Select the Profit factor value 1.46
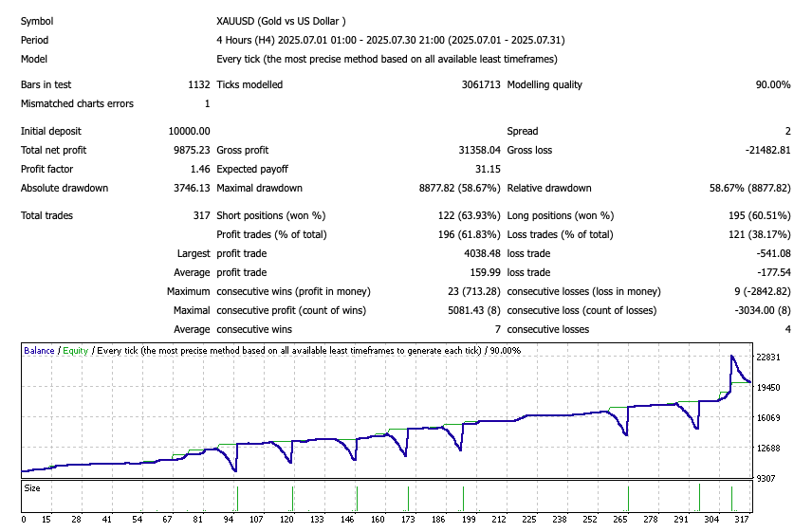Image resolution: width=812 pixels, height=532 pixels. tap(199, 169)
